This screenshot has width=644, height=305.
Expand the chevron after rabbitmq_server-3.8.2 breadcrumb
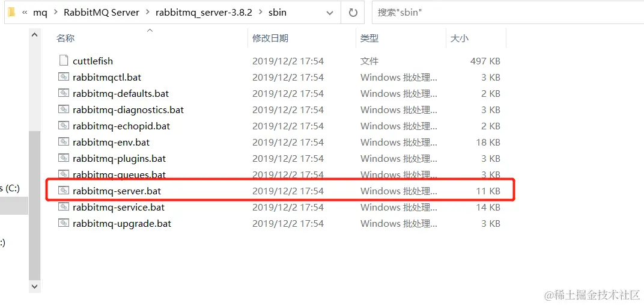click(x=260, y=13)
